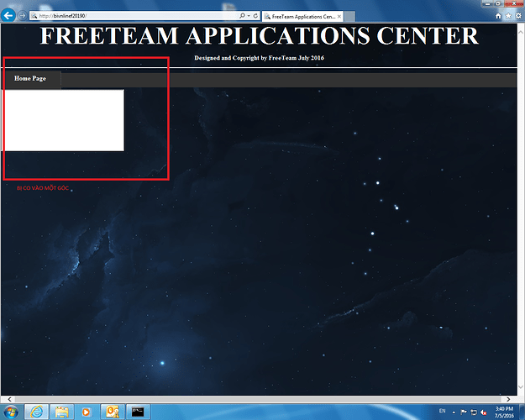The height and width of the screenshot is (420, 525).
Task: Click the browser Forward arrow button
Action: (22, 15)
